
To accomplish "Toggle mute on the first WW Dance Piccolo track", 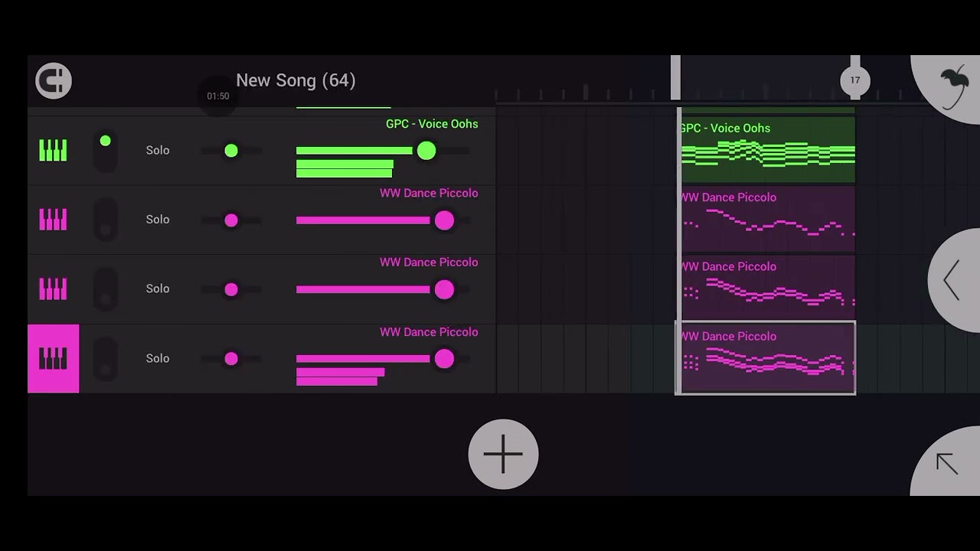I will pos(105,220).
